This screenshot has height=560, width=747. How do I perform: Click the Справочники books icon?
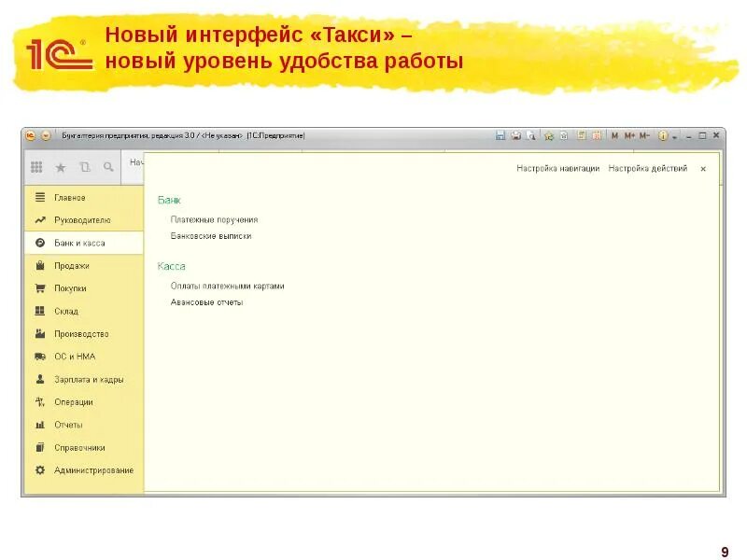click(40, 448)
